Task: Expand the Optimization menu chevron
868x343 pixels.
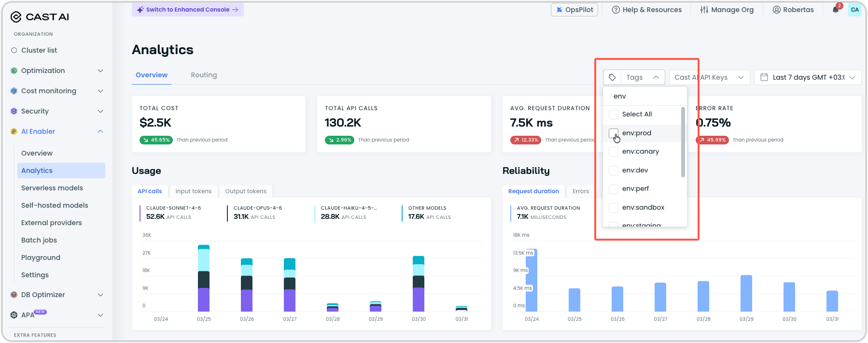Action: pyautogui.click(x=100, y=71)
